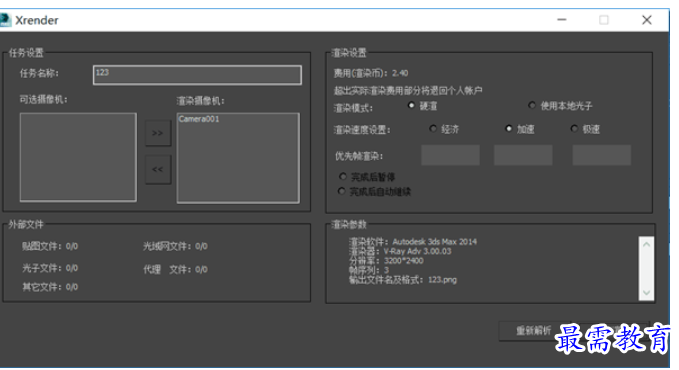Click the V-Ray Adv 3.00.03 line
Viewport: 679px width, 370px height.
pyautogui.click(x=400, y=251)
